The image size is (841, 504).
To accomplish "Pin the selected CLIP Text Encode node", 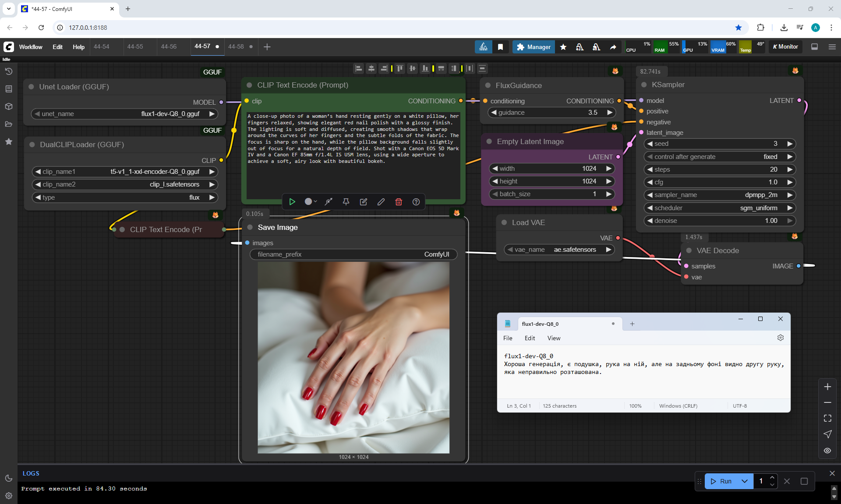I will (x=346, y=202).
